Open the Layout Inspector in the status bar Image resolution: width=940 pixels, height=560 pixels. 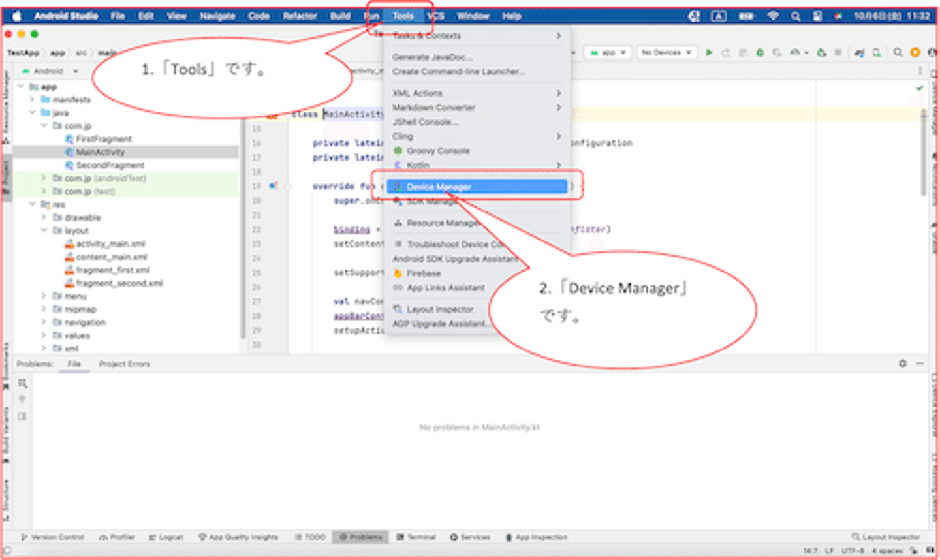[x=886, y=537]
